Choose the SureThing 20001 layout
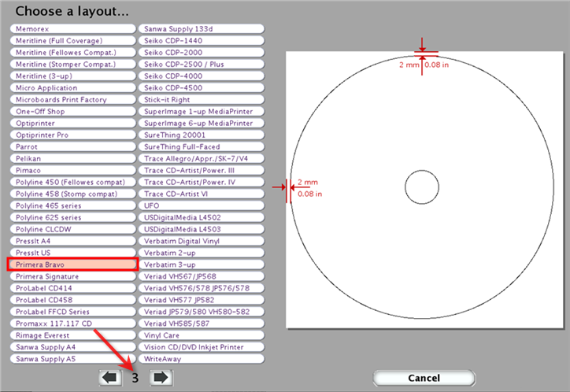 click(x=202, y=135)
